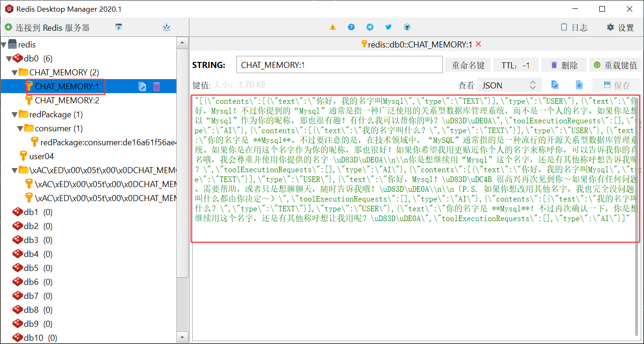Copy value to clipboard icon beside JSON
Image resolution: width=644 pixels, height=344 pixels.
click(x=555, y=85)
